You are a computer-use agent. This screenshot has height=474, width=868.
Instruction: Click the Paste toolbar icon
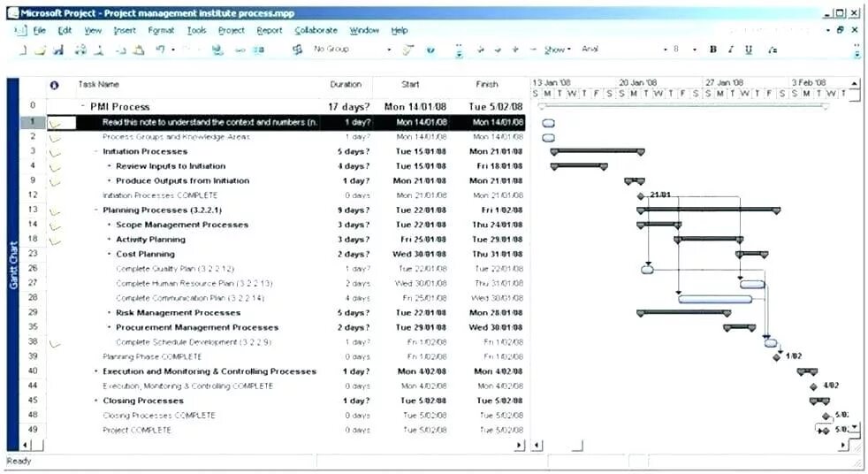(140, 50)
